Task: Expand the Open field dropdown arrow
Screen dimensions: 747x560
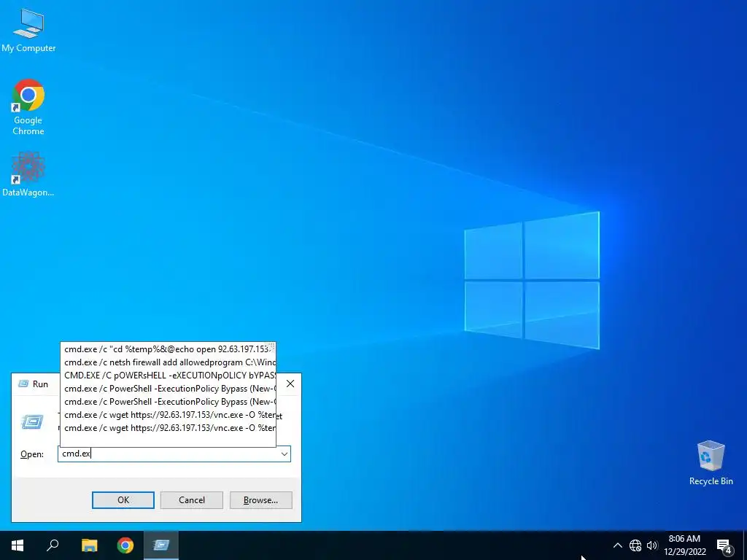Action: [x=285, y=454]
